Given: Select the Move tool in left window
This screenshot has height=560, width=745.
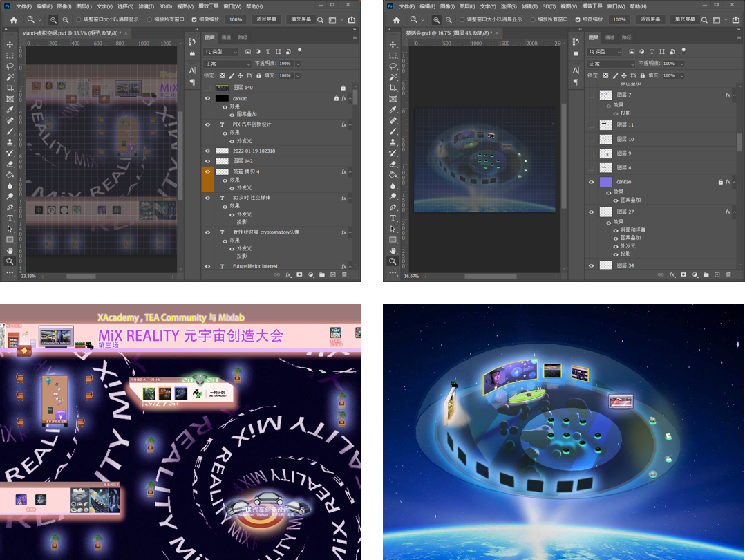Looking at the screenshot, I should coord(10,44).
